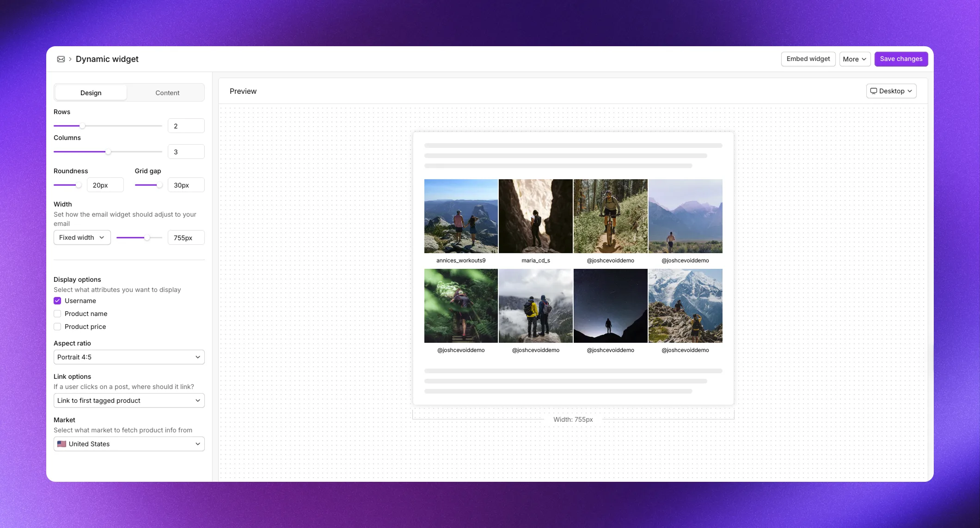This screenshot has height=528, width=980.
Task: Check the Product price option
Action: point(57,327)
